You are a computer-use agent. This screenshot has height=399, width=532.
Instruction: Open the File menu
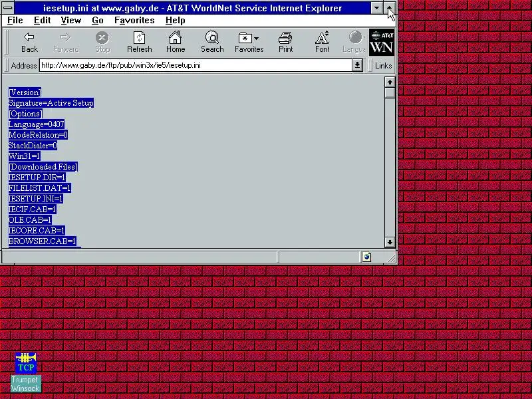tap(15, 21)
